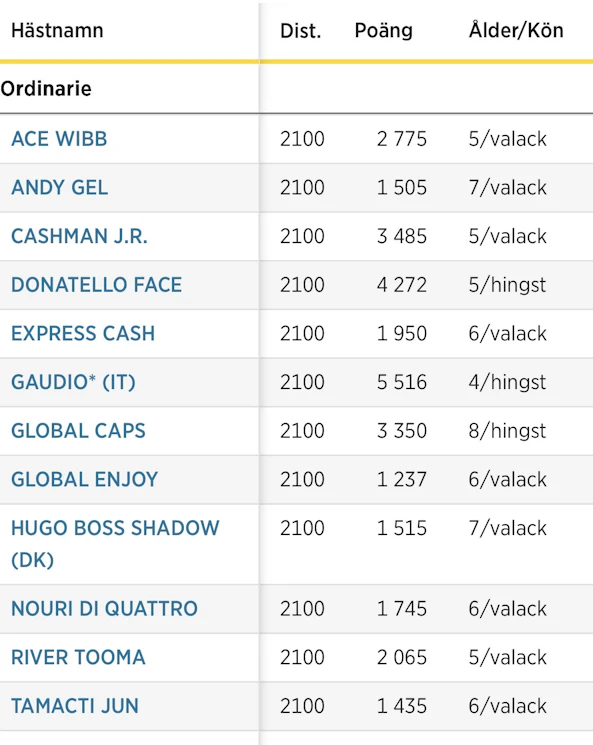The image size is (593, 745).
Task: Open HUGO BOSS SHADOW (DK) link
Action: (x=115, y=544)
